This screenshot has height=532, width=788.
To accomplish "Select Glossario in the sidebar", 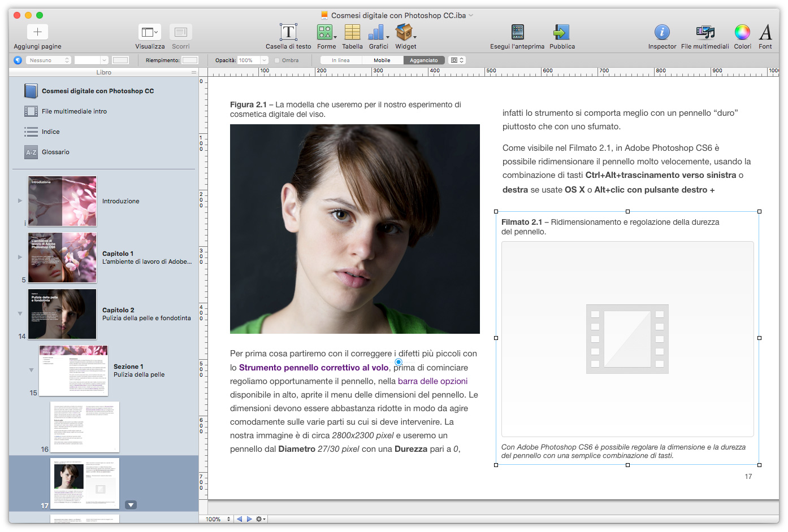I will point(55,152).
